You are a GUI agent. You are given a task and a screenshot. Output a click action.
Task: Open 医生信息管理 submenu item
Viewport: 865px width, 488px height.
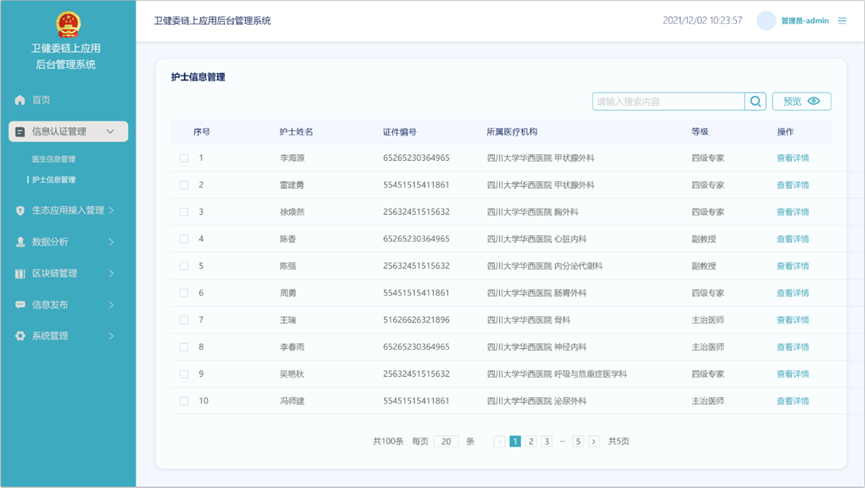click(x=54, y=159)
